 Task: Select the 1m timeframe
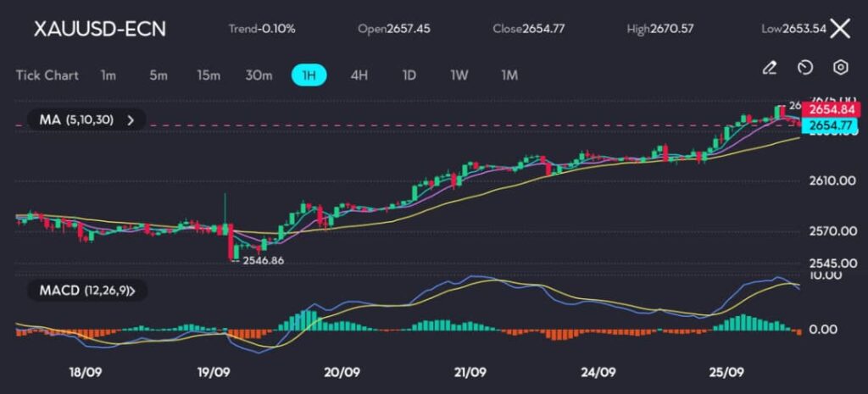[108, 75]
